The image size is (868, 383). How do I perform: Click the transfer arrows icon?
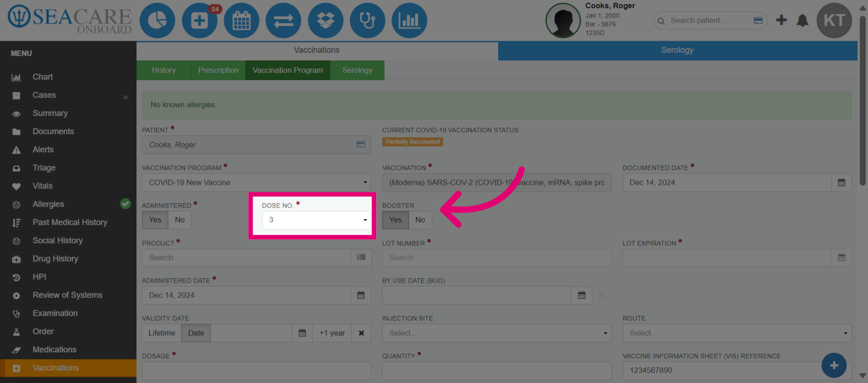pyautogui.click(x=283, y=20)
